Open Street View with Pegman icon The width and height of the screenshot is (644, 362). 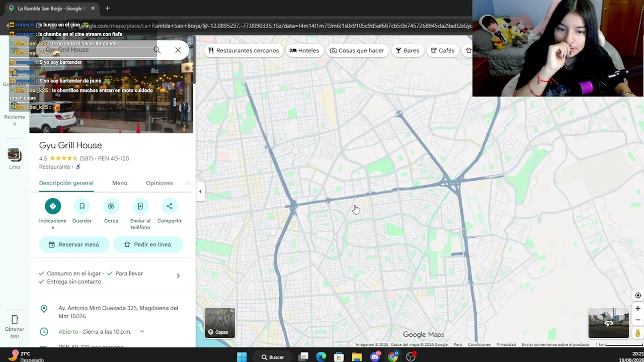point(638,333)
